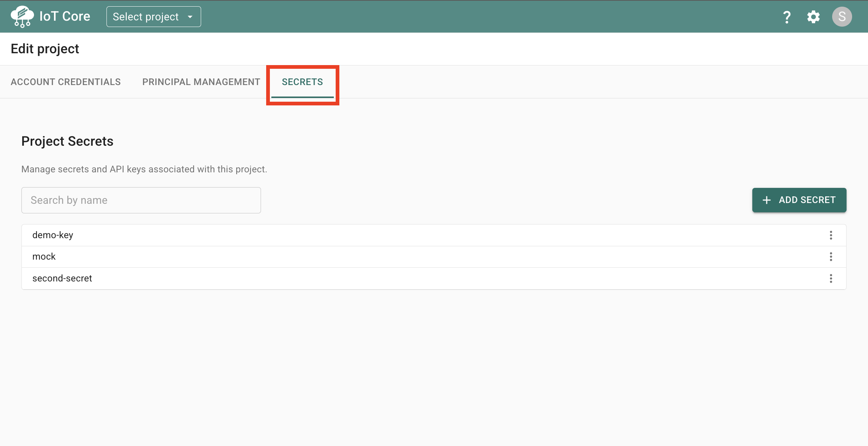
Task: Switch to Account Credentials tab
Action: pyautogui.click(x=66, y=82)
